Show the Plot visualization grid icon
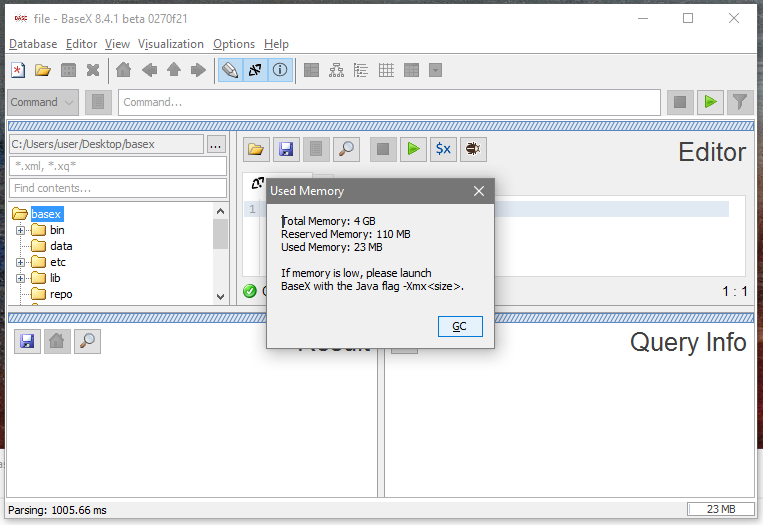The image size is (763, 525). [x=386, y=71]
